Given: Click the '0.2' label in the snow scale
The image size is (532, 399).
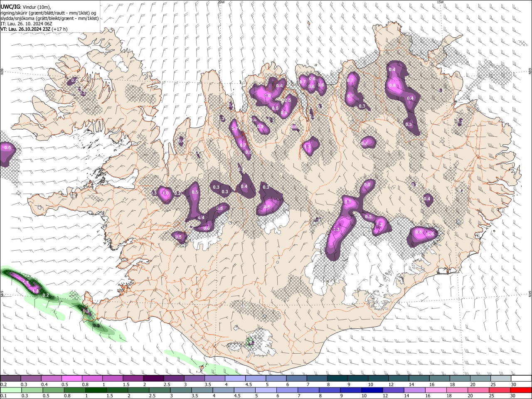Looking at the screenshot, I should pos(3,384).
